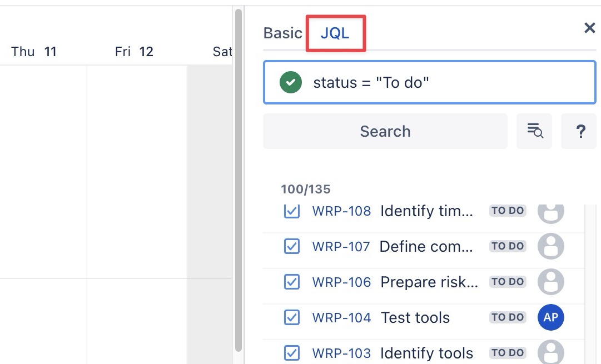Click the AP assignee avatar on WRP-104
Image resolution: width=601 pixels, height=364 pixels.
coord(550,317)
